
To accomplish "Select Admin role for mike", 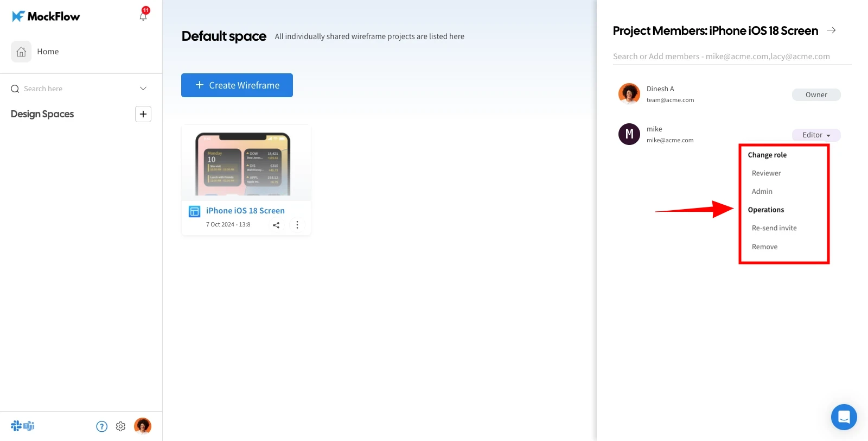I will (x=762, y=192).
